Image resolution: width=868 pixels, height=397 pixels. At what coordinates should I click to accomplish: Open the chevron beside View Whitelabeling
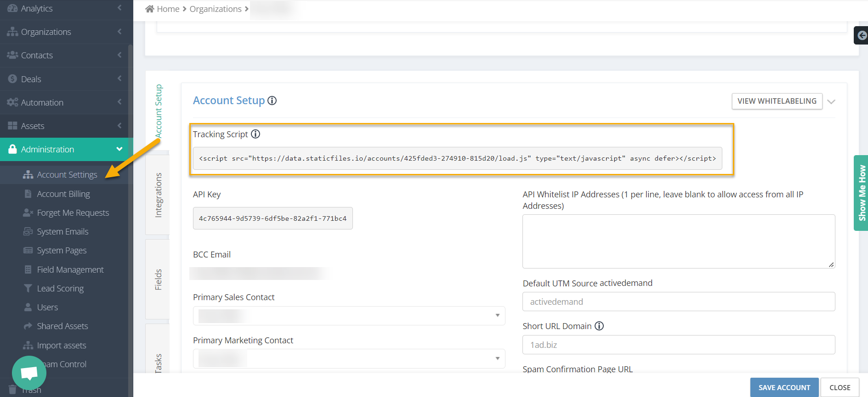click(x=831, y=101)
